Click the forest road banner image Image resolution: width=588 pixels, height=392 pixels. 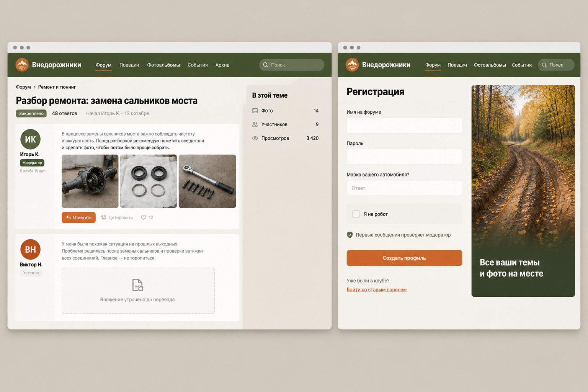point(523,191)
